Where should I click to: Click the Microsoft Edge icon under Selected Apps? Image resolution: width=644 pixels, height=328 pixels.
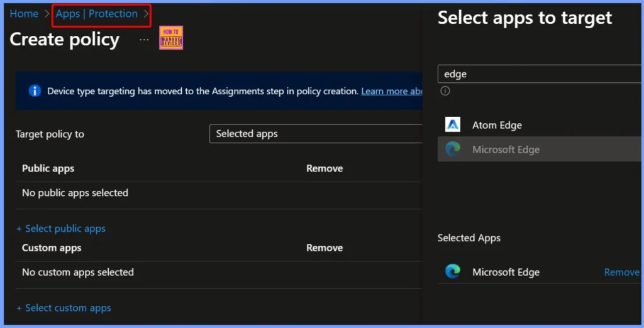pyautogui.click(x=453, y=272)
